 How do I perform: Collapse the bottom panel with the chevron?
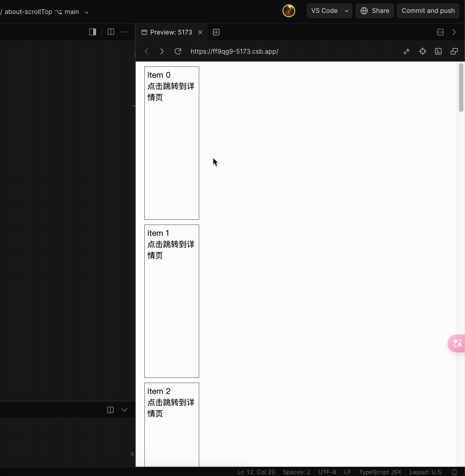124,410
